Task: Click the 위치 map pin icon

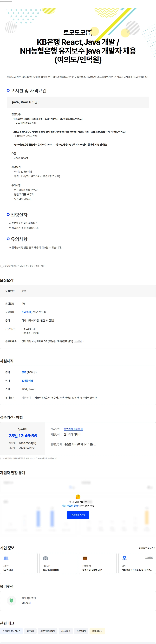Action: (124, 558)
